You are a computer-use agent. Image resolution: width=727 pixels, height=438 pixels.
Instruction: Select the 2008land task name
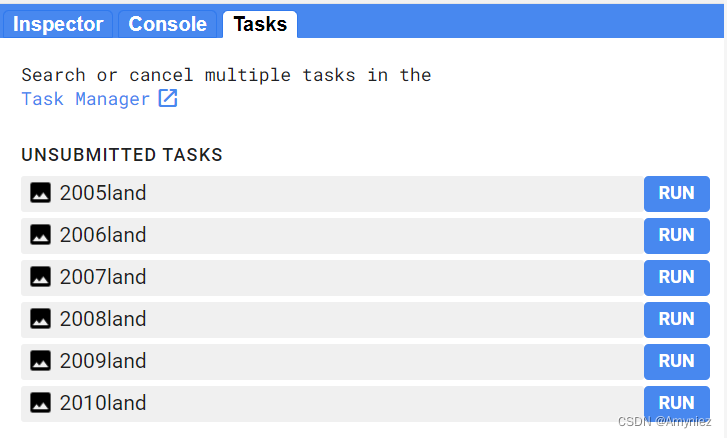pos(103,319)
